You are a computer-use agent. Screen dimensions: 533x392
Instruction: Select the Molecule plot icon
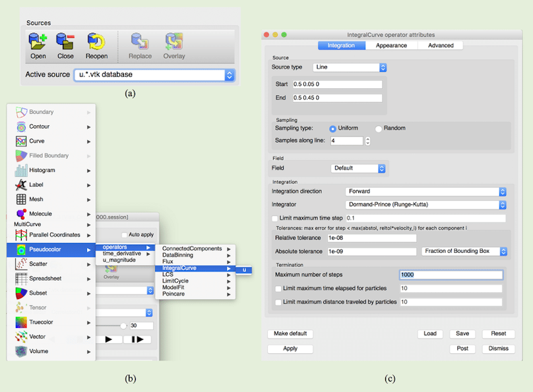21,214
